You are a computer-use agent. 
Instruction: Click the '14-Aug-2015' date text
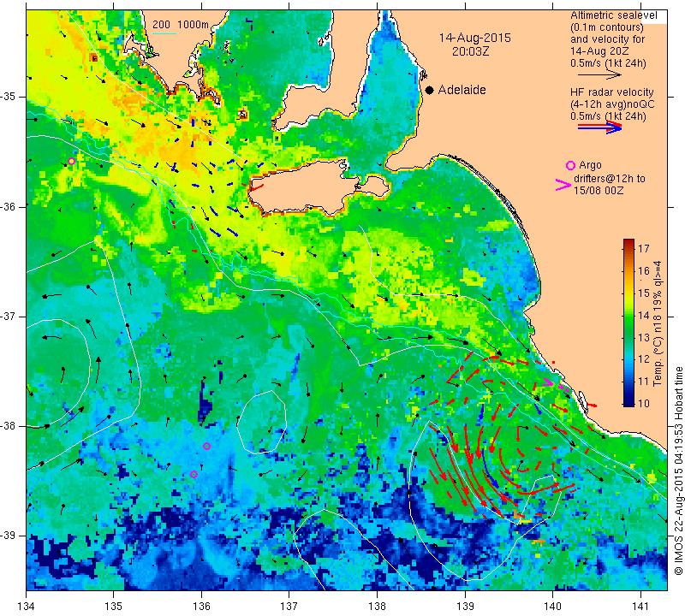pyautogui.click(x=474, y=38)
